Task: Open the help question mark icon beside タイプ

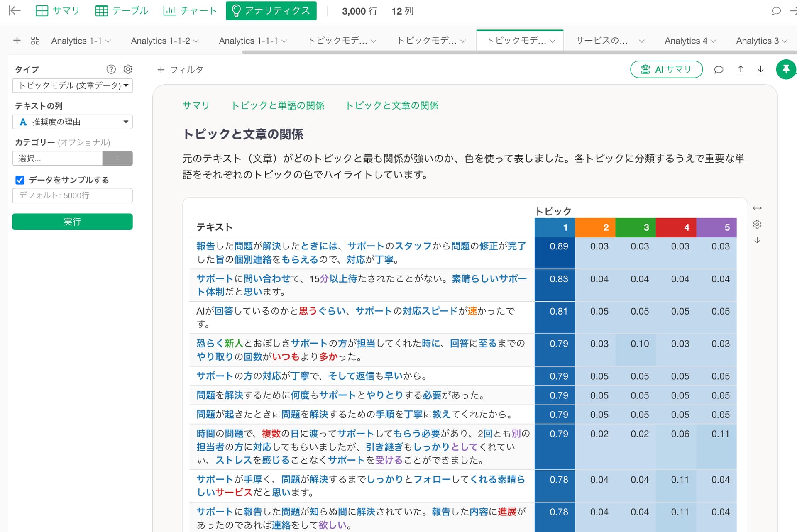Action: pyautogui.click(x=111, y=69)
